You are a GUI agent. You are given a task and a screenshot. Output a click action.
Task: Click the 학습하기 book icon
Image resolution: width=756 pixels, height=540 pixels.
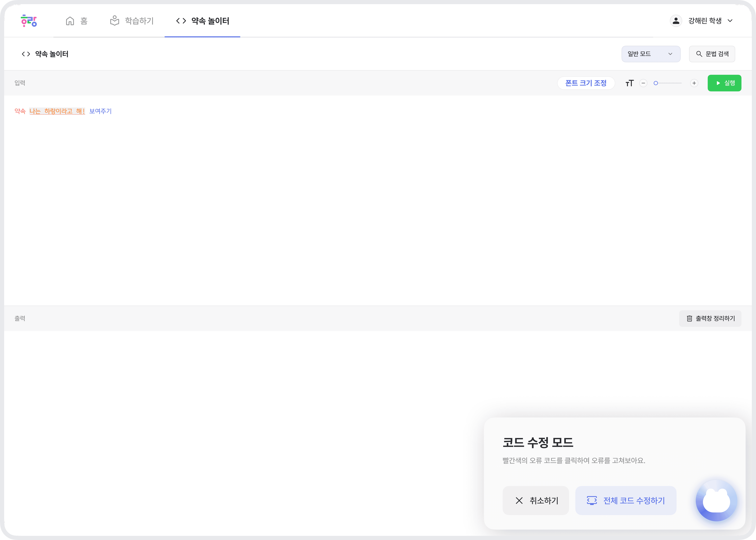(x=115, y=21)
